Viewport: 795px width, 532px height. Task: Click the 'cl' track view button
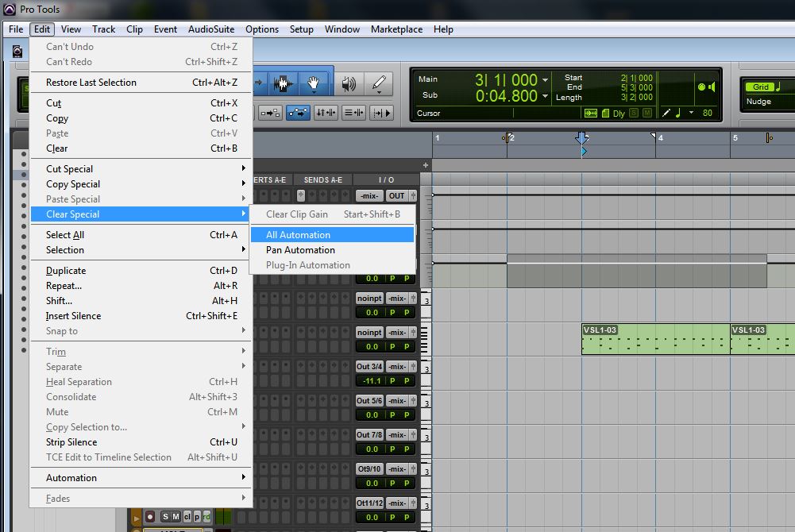pos(187,516)
